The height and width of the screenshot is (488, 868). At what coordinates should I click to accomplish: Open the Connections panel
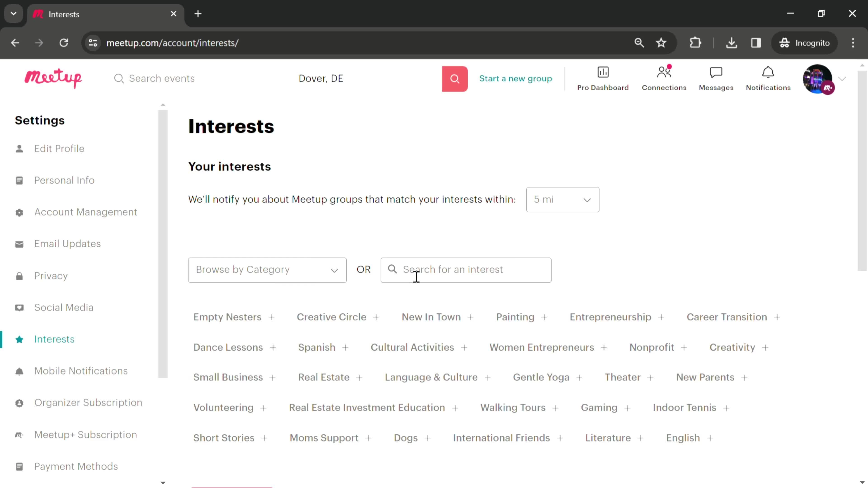point(664,78)
